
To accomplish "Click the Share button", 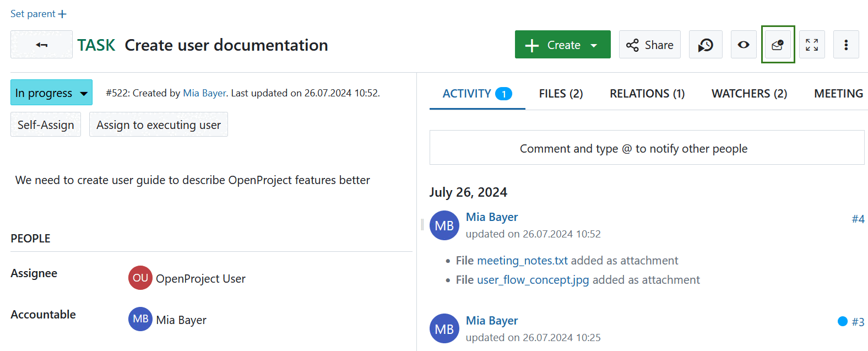I will coord(650,45).
